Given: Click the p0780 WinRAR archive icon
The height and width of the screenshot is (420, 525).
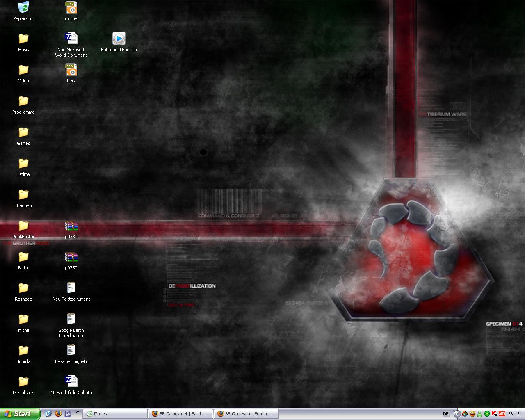Looking at the screenshot, I should pyautogui.click(x=71, y=226).
